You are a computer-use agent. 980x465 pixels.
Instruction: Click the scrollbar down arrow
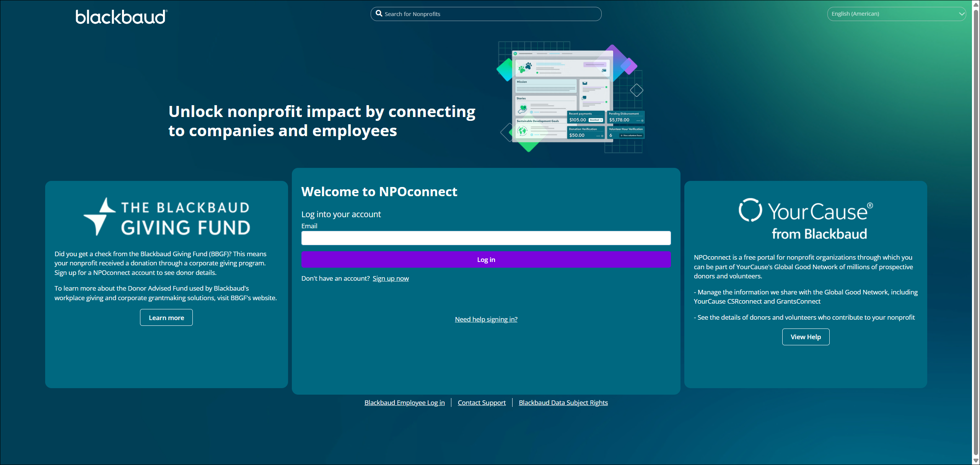click(976, 461)
